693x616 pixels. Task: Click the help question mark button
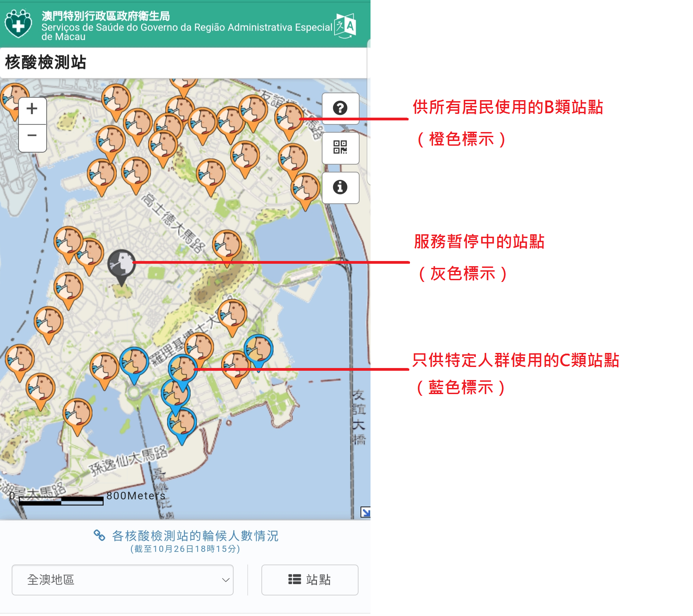click(x=340, y=108)
